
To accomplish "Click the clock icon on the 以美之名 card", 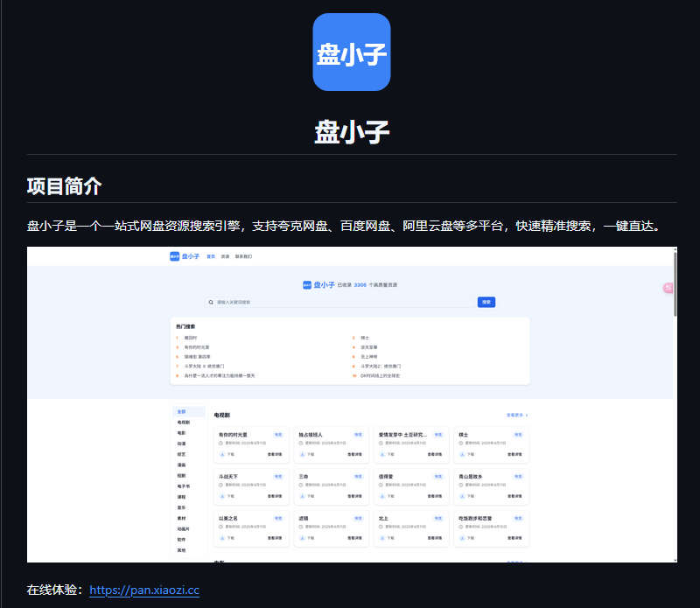I will tap(220, 527).
